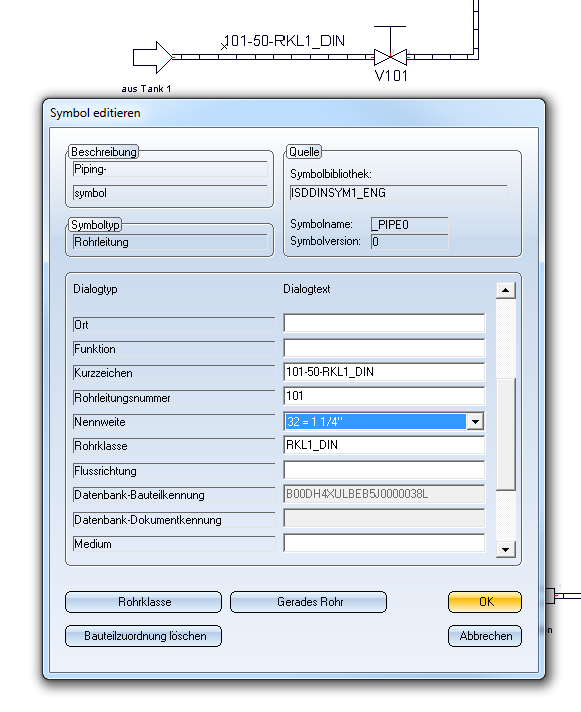Open the Rohrklasse button

pyautogui.click(x=143, y=602)
